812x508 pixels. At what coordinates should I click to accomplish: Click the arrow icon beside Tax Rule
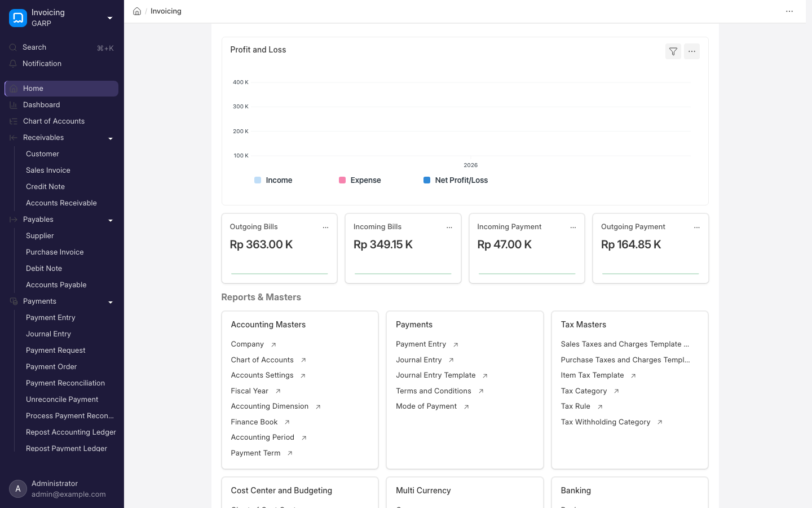coord(600,407)
